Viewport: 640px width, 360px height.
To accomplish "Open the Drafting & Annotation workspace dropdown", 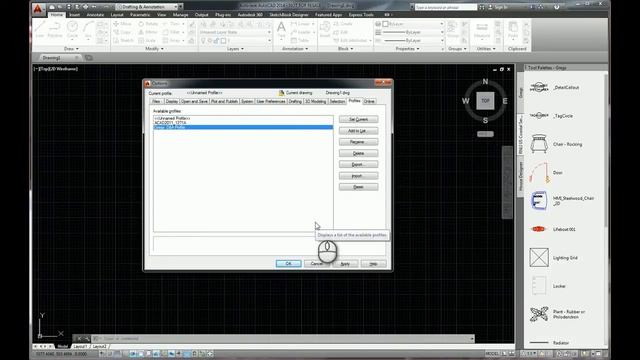I will [148, 7].
